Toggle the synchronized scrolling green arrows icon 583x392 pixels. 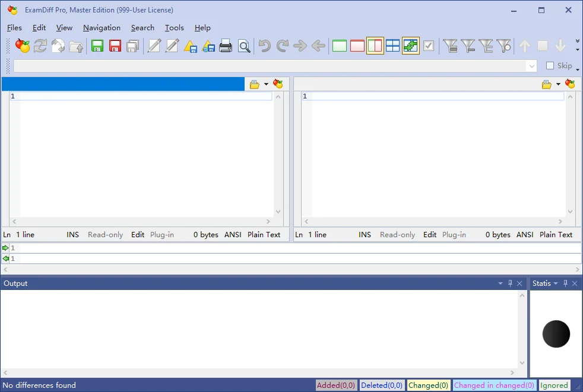410,46
